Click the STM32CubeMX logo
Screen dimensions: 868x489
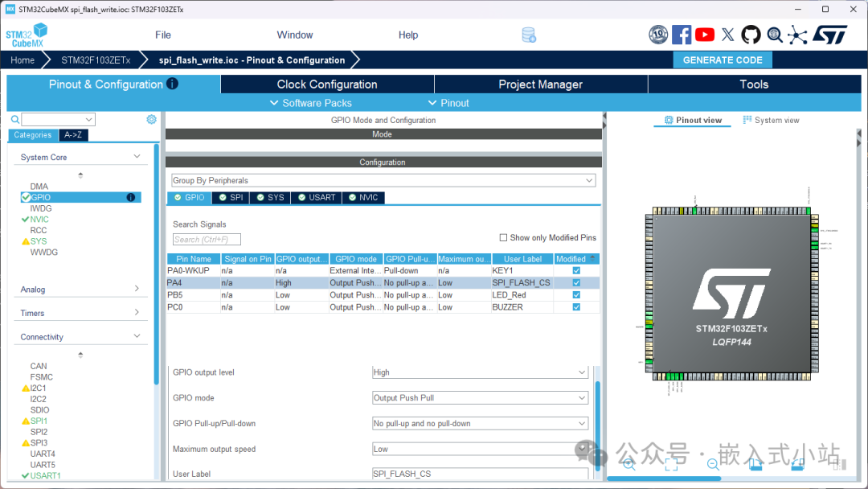click(26, 35)
